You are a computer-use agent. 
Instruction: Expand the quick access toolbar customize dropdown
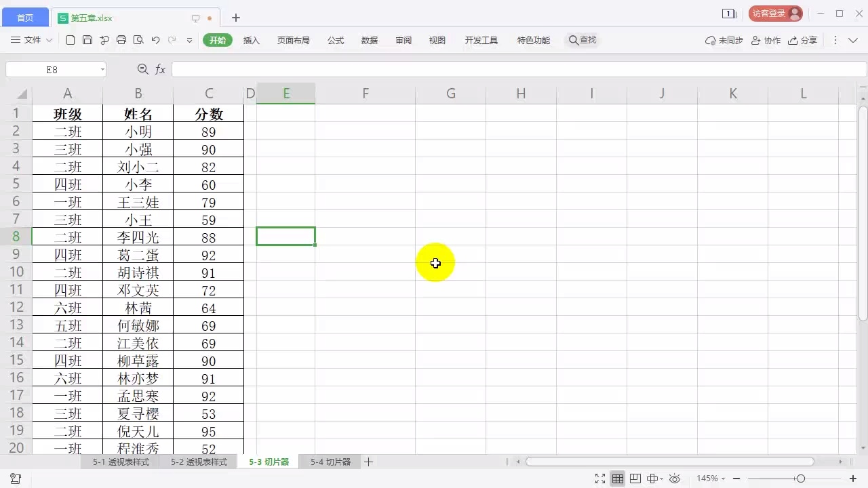click(189, 40)
